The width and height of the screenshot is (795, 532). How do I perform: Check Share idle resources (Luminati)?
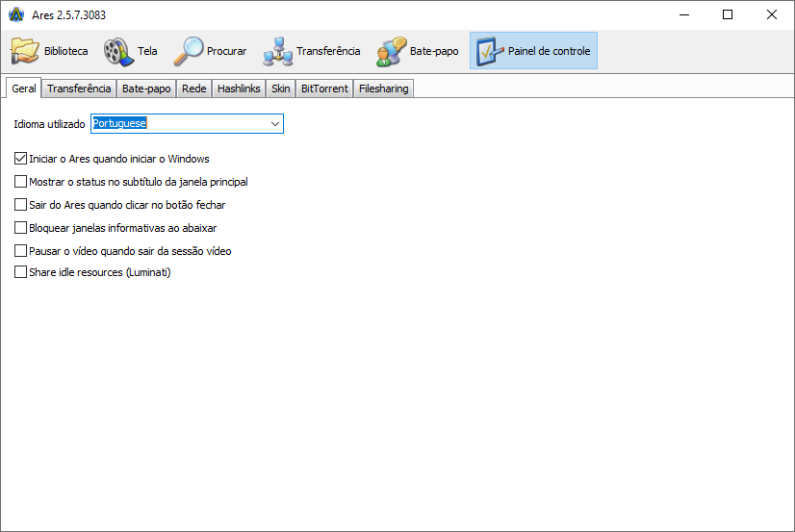(21, 272)
